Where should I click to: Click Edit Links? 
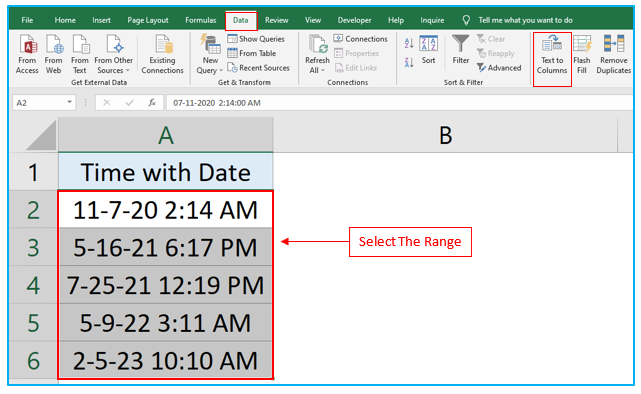(x=356, y=68)
